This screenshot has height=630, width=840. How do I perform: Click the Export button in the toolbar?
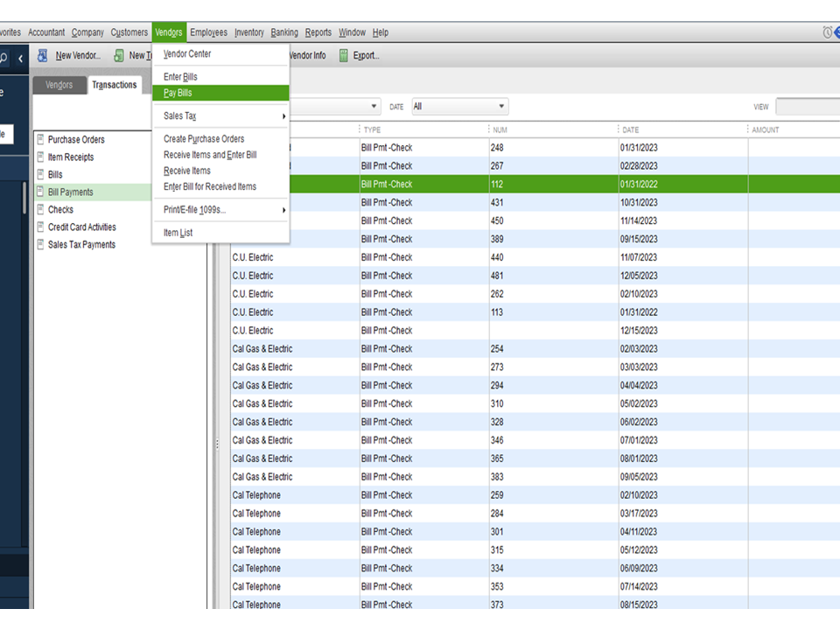pyautogui.click(x=366, y=56)
